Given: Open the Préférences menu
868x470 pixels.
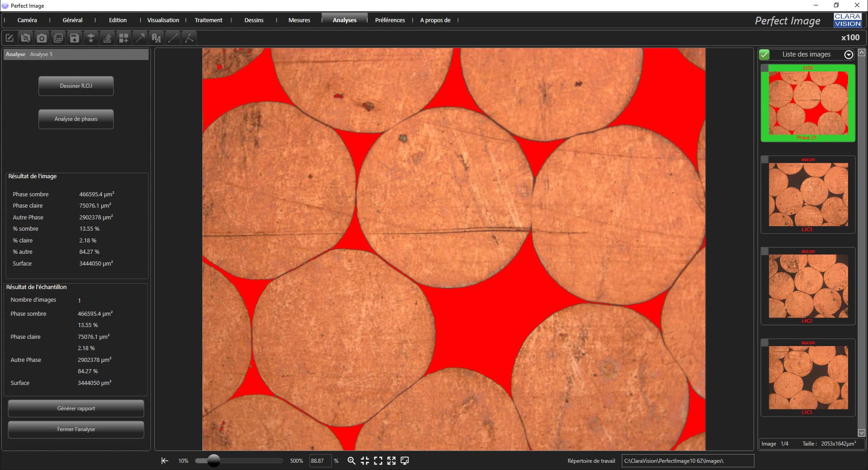Looking at the screenshot, I should pos(390,20).
